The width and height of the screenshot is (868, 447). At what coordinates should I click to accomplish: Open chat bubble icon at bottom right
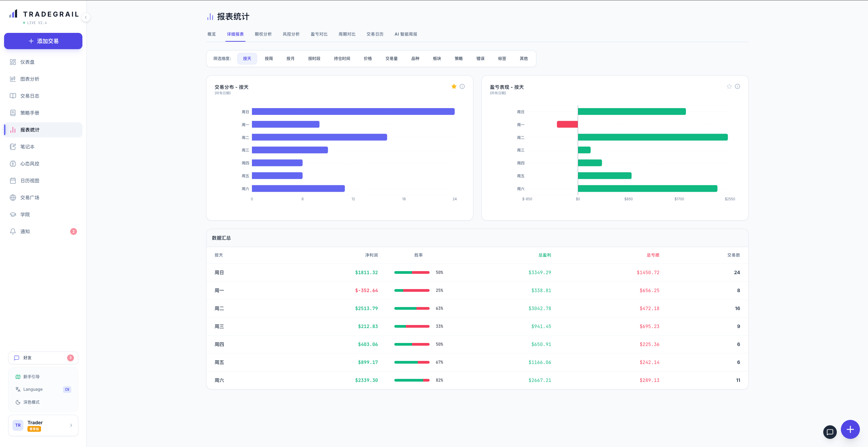click(830, 432)
